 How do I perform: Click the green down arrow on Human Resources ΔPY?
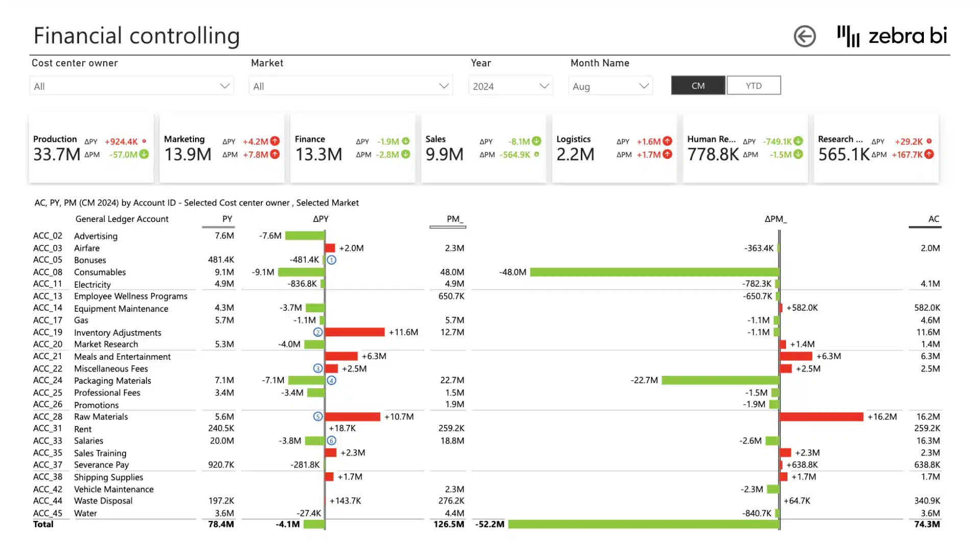(x=798, y=141)
